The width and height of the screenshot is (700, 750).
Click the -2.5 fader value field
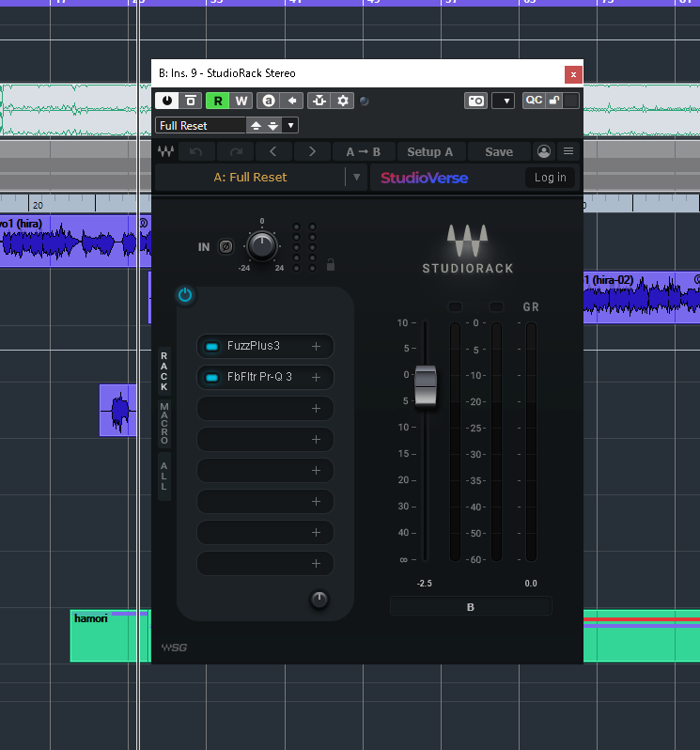click(x=424, y=584)
